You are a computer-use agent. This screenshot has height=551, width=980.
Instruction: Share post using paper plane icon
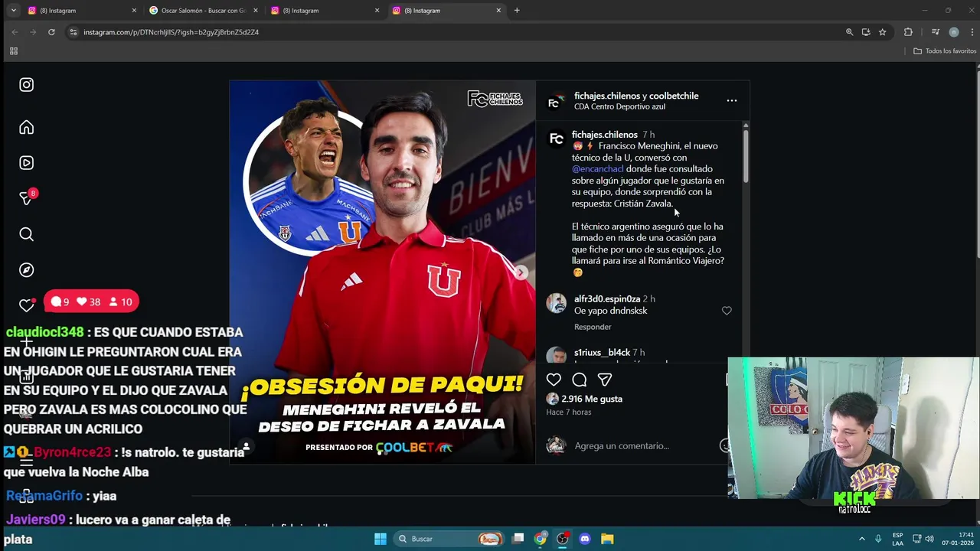(605, 380)
